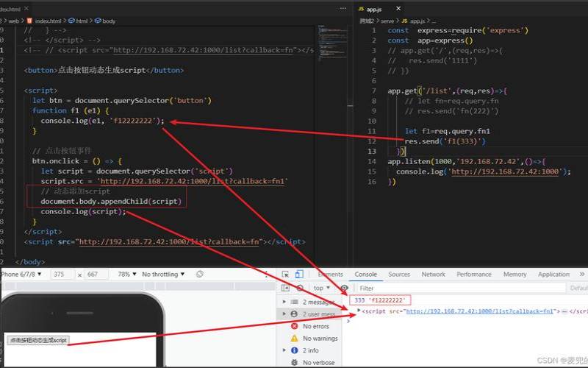Click the res.send('f1(333)') line in app.js
This screenshot has height=368, width=588.
pyautogui.click(x=445, y=141)
